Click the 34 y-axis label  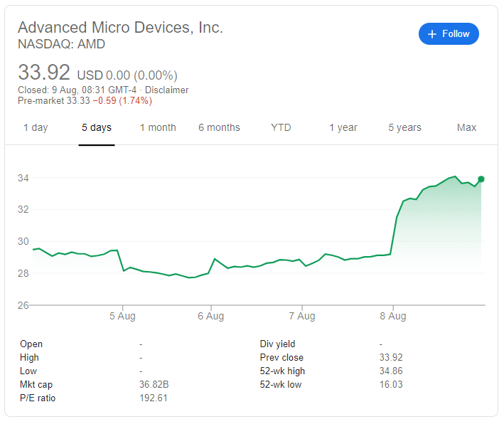click(x=23, y=178)
